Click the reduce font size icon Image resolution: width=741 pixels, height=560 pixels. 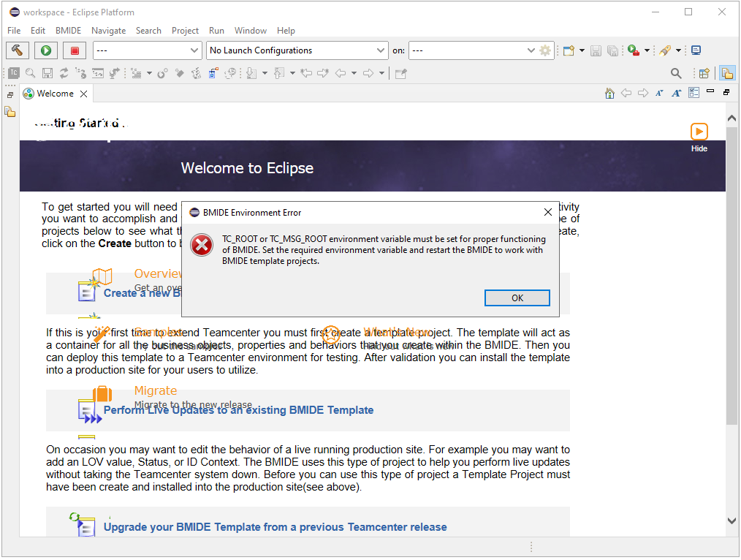click(659, 93)
